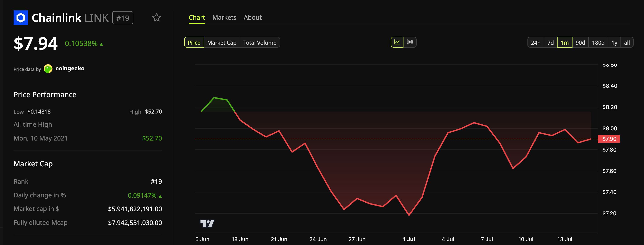This screenshot has width=644, height=245.
Task: Click the $7.94 price value
Action: click(x=36, y=44)
